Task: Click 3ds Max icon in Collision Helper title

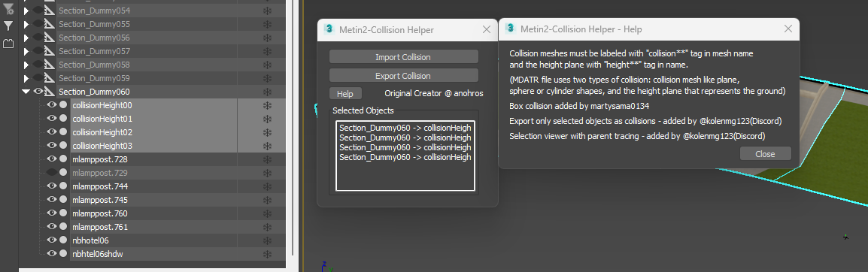Action: (x=330, y=29)
